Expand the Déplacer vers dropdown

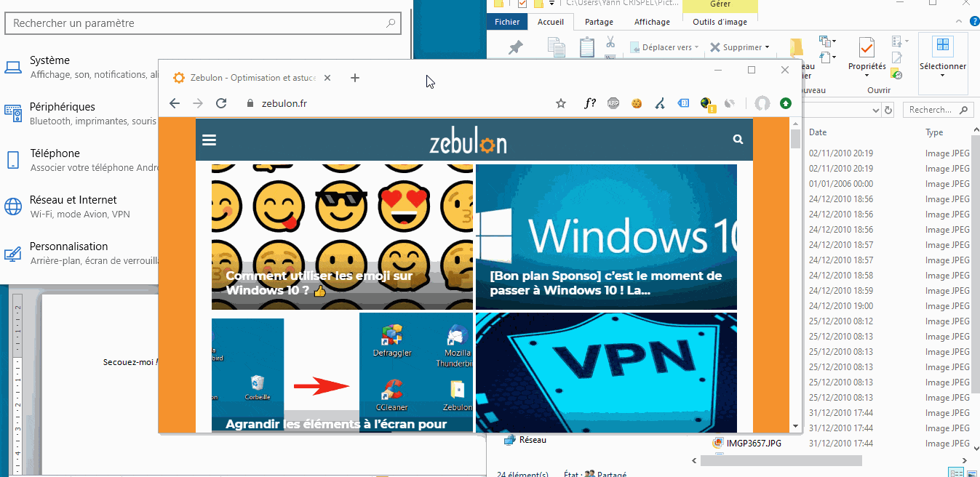click(696, 47)
